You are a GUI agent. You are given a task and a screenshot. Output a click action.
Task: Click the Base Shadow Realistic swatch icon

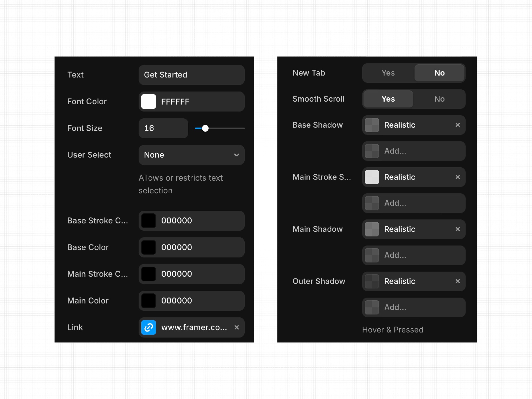click(372, 125)
